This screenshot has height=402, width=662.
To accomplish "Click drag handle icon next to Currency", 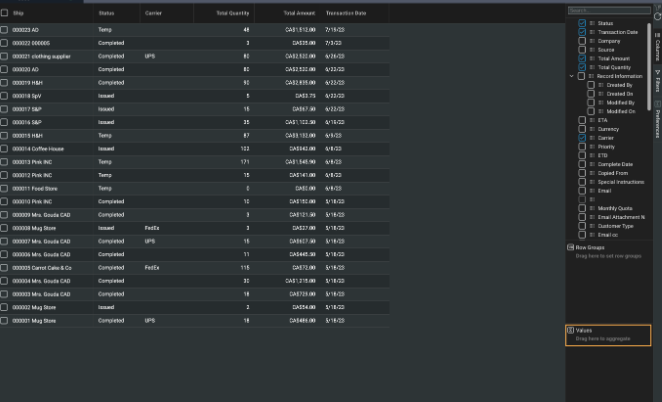I will [x=592, y=129].
